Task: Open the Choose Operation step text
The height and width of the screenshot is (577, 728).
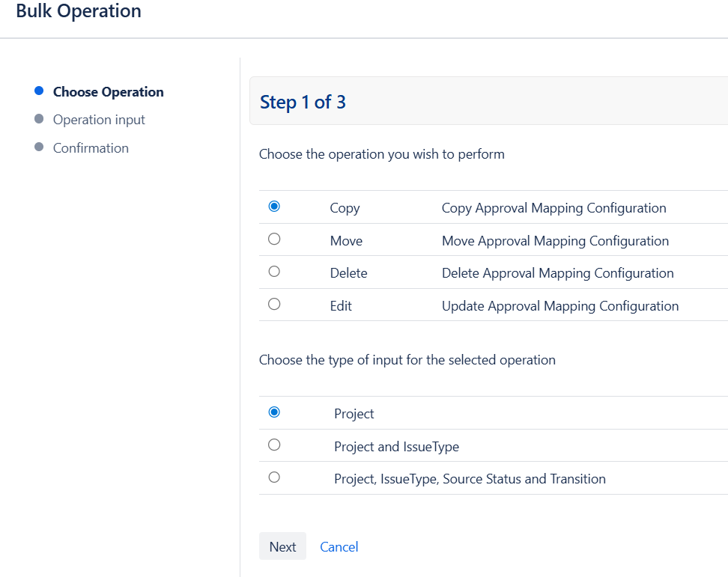Action: point(108,92)
